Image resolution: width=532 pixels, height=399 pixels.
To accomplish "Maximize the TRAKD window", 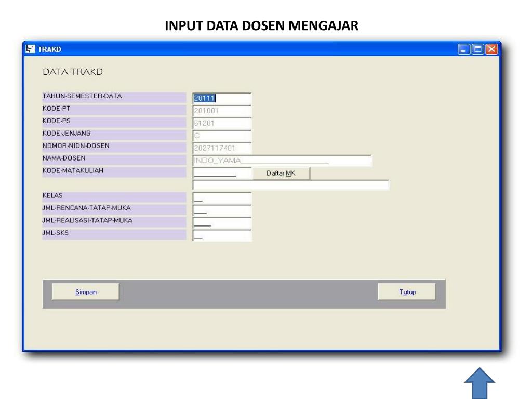I will coord(478,49).
